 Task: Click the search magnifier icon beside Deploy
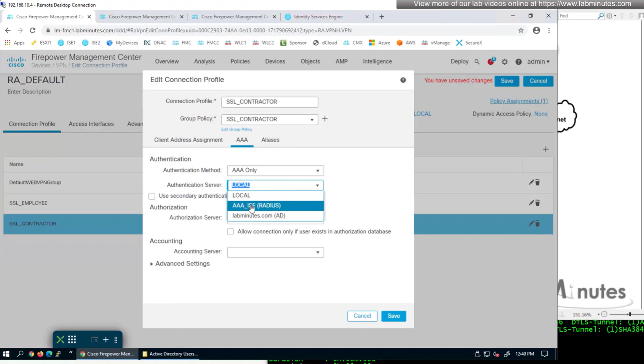[477, 62]
